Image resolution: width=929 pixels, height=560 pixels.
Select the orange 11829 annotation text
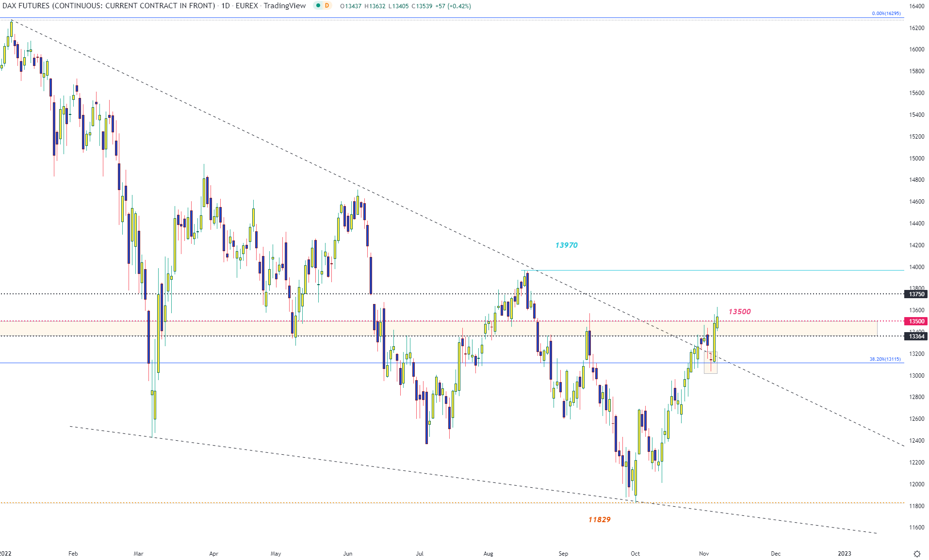pos(600,520)
